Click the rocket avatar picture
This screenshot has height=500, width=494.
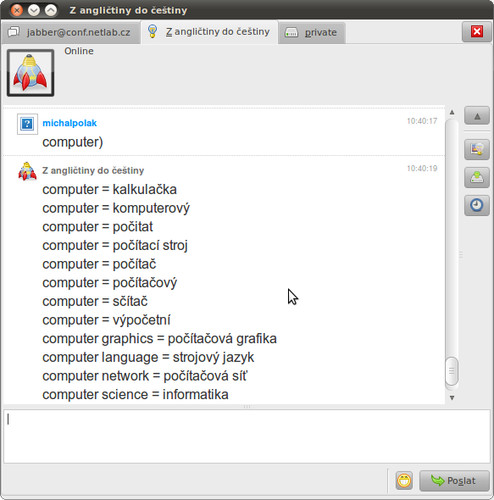point(30,73)
